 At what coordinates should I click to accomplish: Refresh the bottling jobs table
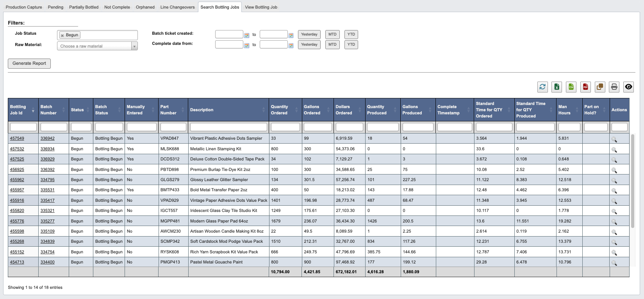click(x=542, y=87)
